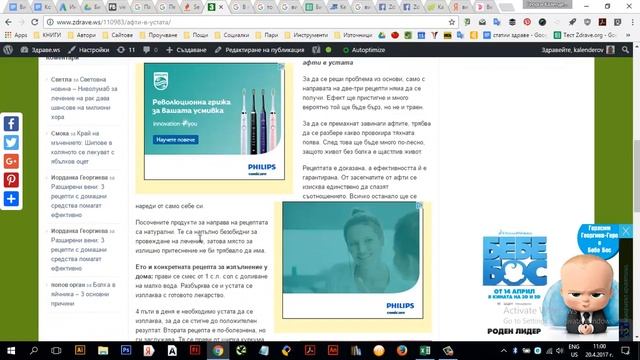Viewport: 640px width, 360px height.
Task: Share the page on Facebook
Action: pyautogui.click(x=11, y=124)
